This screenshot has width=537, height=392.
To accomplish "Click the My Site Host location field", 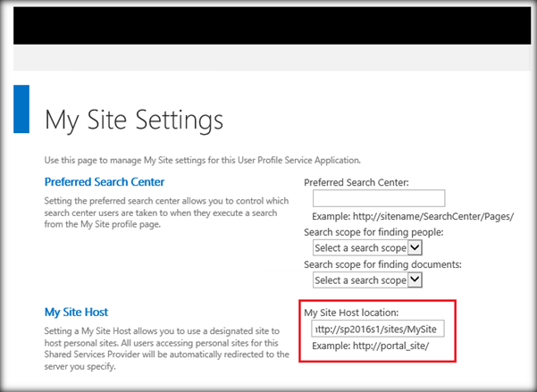I will click(x=378, y=329).
